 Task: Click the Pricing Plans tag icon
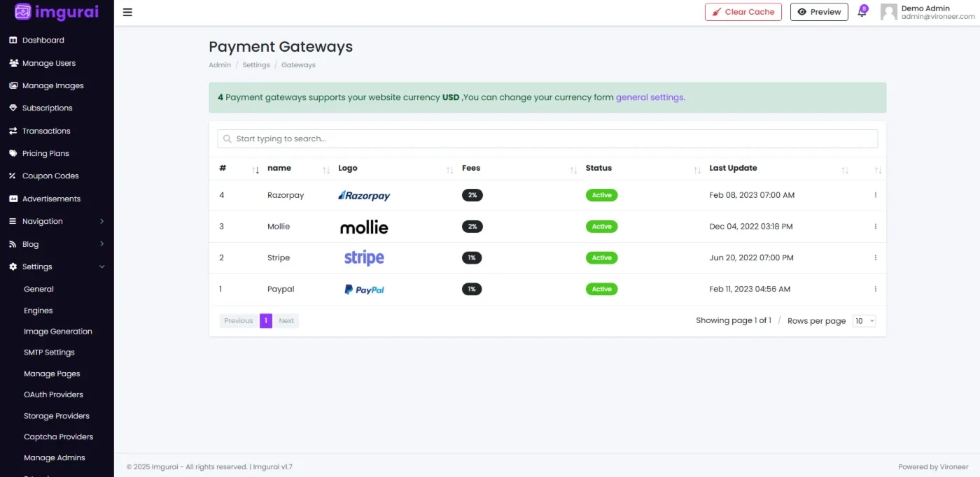point(13,153)
